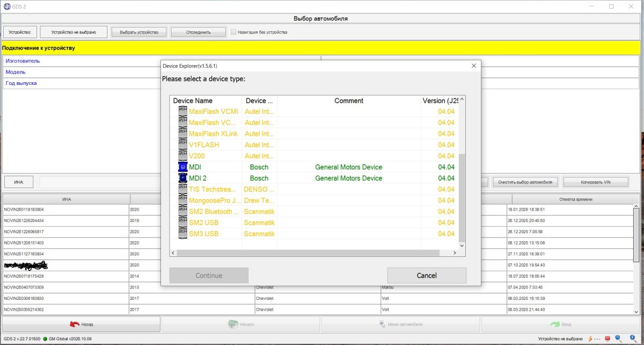Click the "Отсоединить" button
The image size is (644, 345).
coord(198,32)
